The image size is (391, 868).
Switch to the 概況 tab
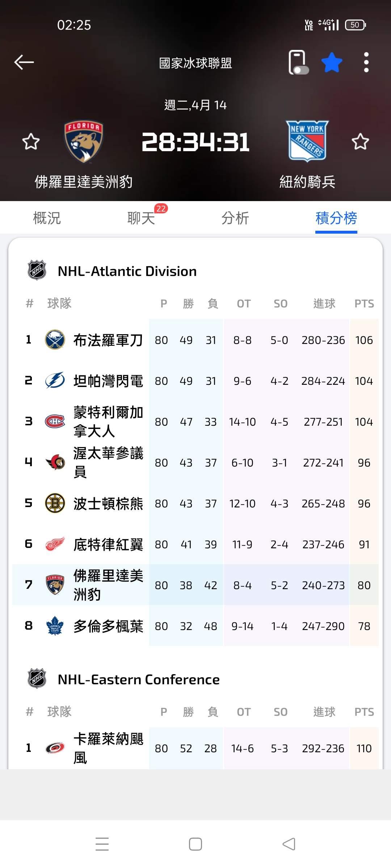tap(47, 218)
